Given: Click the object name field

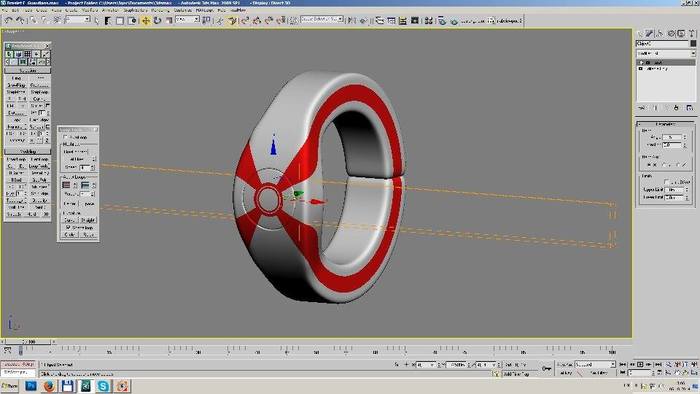Looking at the screenshot, I should [662, 43].
